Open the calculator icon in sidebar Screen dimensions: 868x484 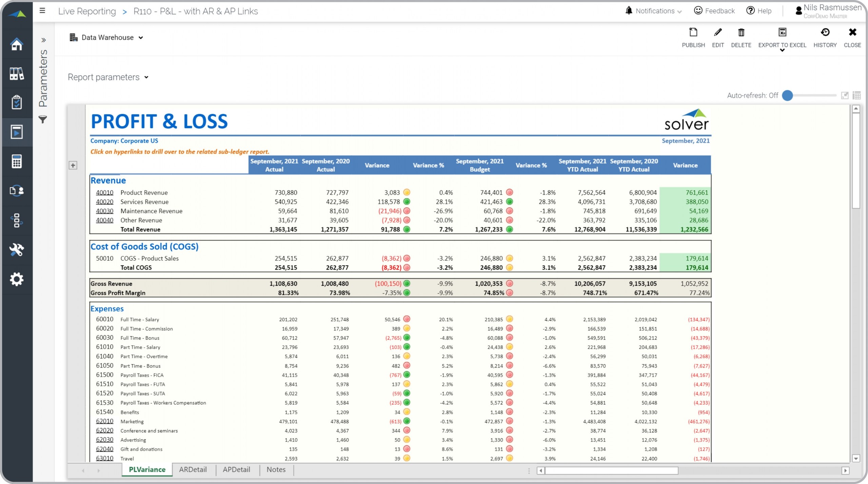tap(16, 161)
